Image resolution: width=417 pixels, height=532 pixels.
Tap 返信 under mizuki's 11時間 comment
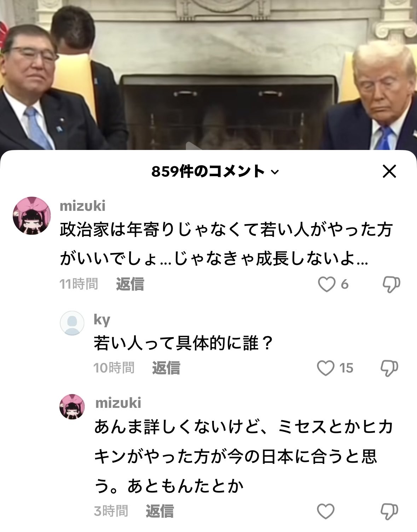(x=130, y=284)
